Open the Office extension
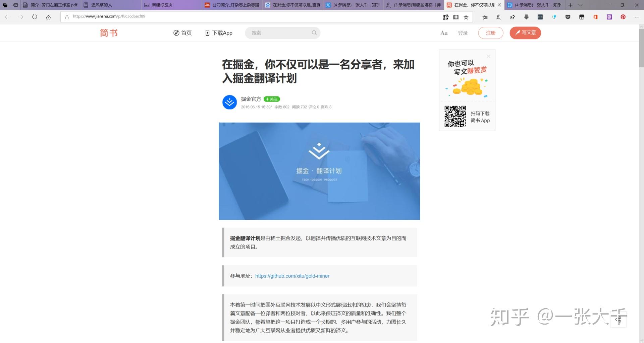Image resolution: width=644 pixels, height=343 pixels. [595, 17]
